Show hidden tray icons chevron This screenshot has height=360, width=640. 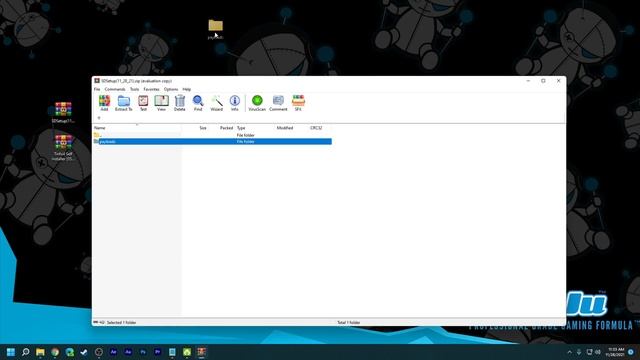pyautogui.click(x=570, y=352)
